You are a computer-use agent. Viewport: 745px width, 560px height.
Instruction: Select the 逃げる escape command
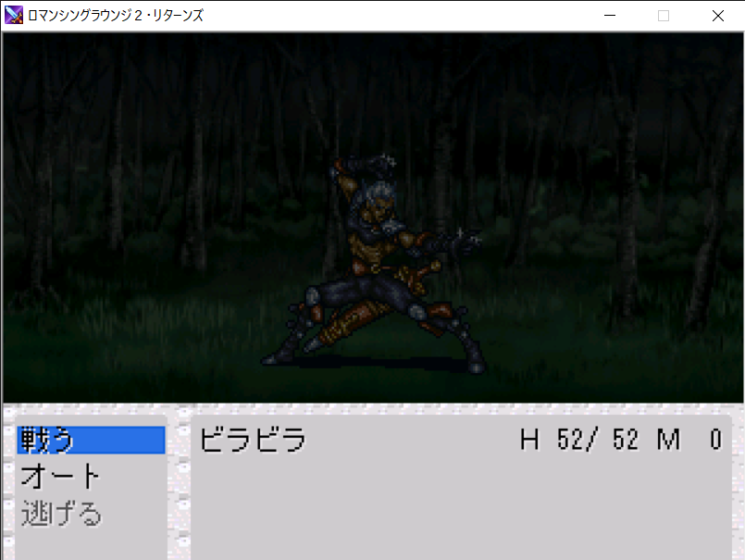(61, 514)
